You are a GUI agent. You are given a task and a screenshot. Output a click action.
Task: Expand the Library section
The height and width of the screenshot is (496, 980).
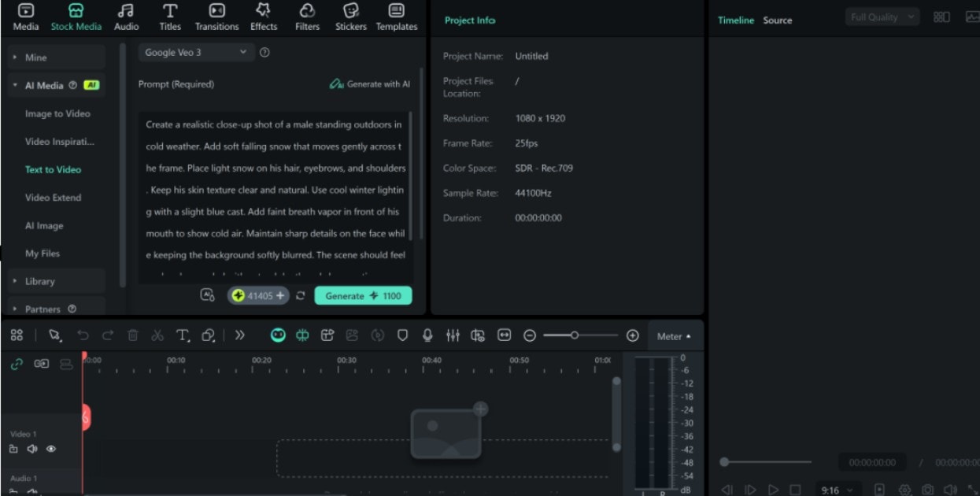click(x=57, y=281)
